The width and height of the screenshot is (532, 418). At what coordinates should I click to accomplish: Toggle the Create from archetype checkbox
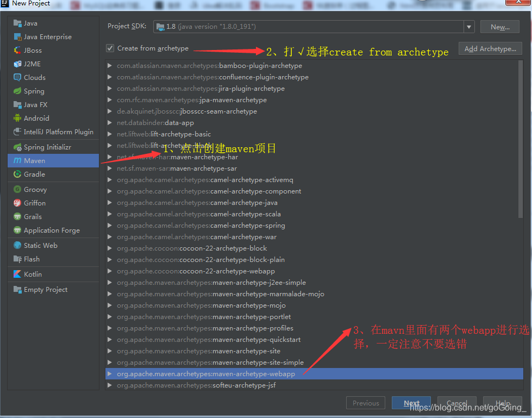110,48
